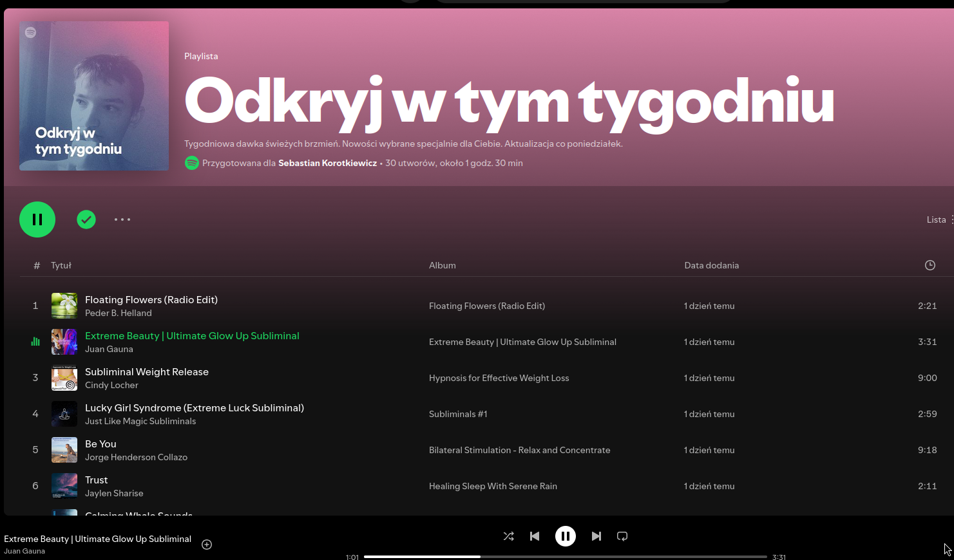This screenshot has height=560, width=954.
Task: Open the Hypnosis for Effective Weight Loss album
Action: (499, 378)
